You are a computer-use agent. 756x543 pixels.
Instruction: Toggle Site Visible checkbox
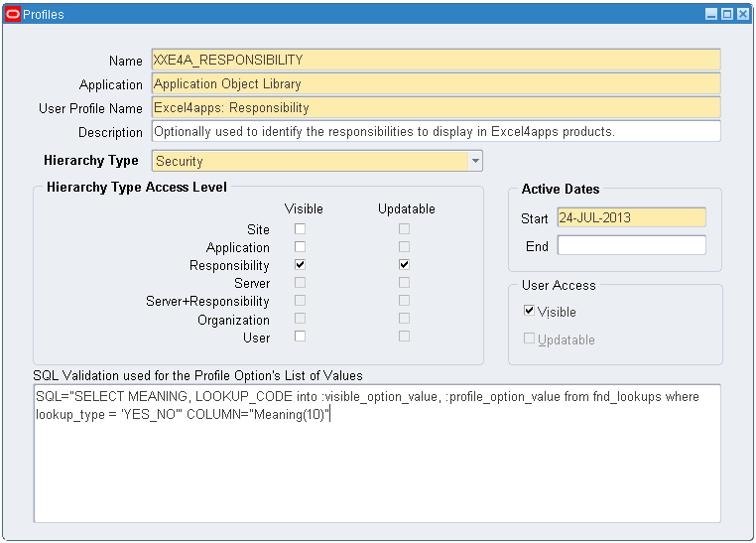[x=300, y=228]
